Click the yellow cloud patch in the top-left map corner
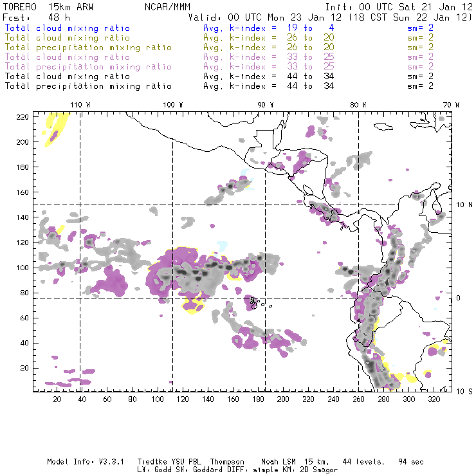 pyautogui.click(x=57, y=129)
